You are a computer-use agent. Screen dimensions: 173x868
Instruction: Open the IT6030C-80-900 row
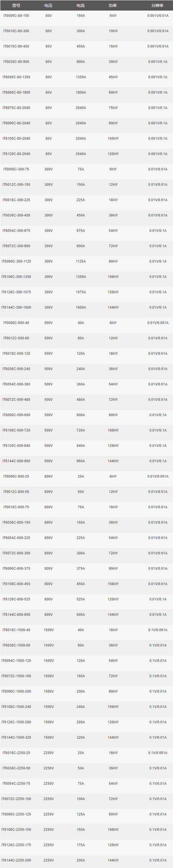click(x=16, y=62)
